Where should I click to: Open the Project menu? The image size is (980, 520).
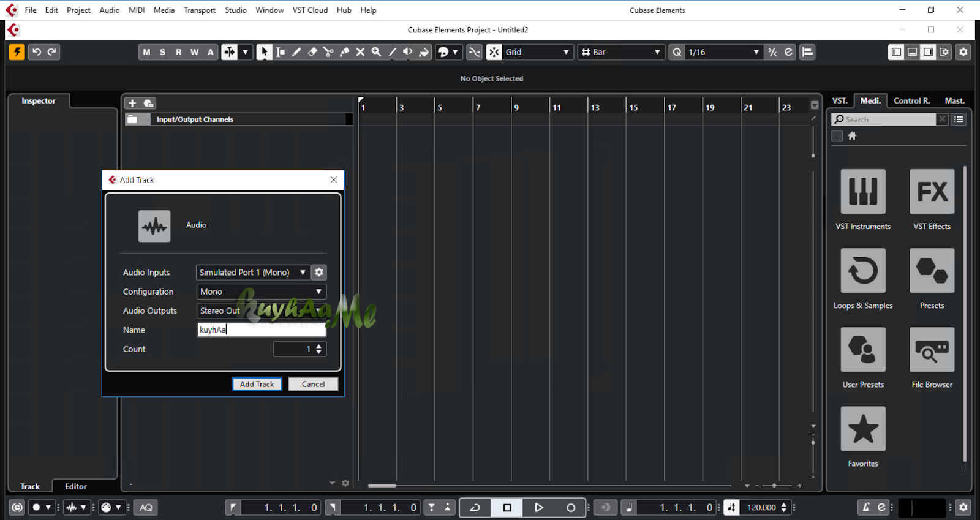78,10
